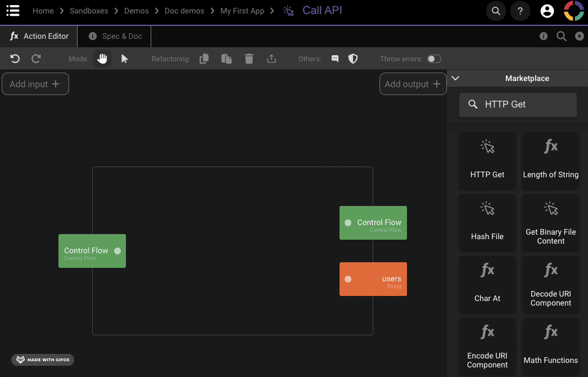Select the HTTP Get marketplace tile
588x377 pixels.
click(487, 160)
